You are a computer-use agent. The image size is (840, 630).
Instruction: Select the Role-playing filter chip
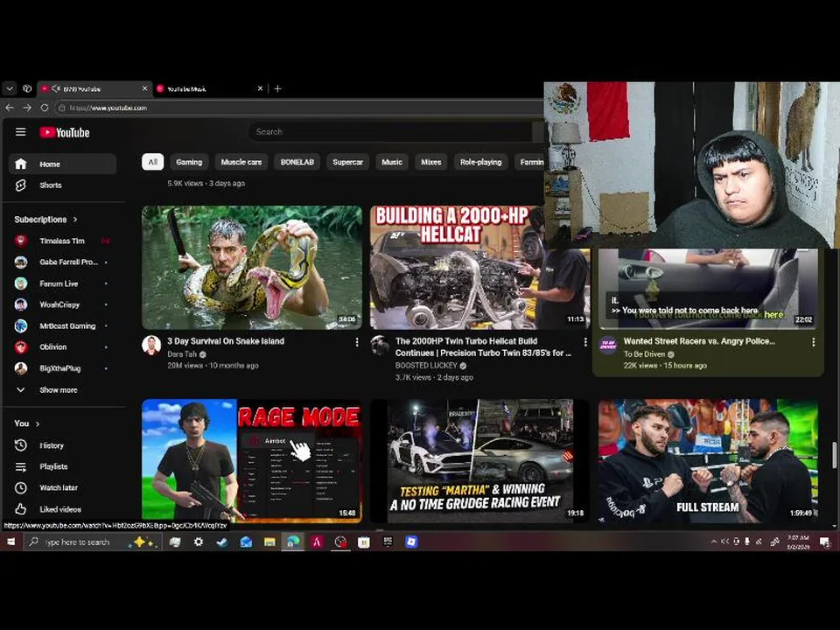pyautogui.click(x=480, y=162)
